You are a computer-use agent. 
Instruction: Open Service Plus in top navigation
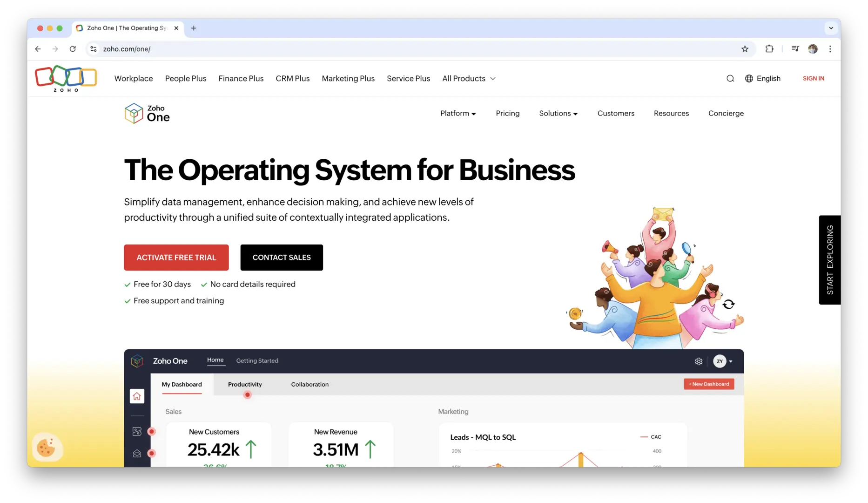tap(409, 79)
